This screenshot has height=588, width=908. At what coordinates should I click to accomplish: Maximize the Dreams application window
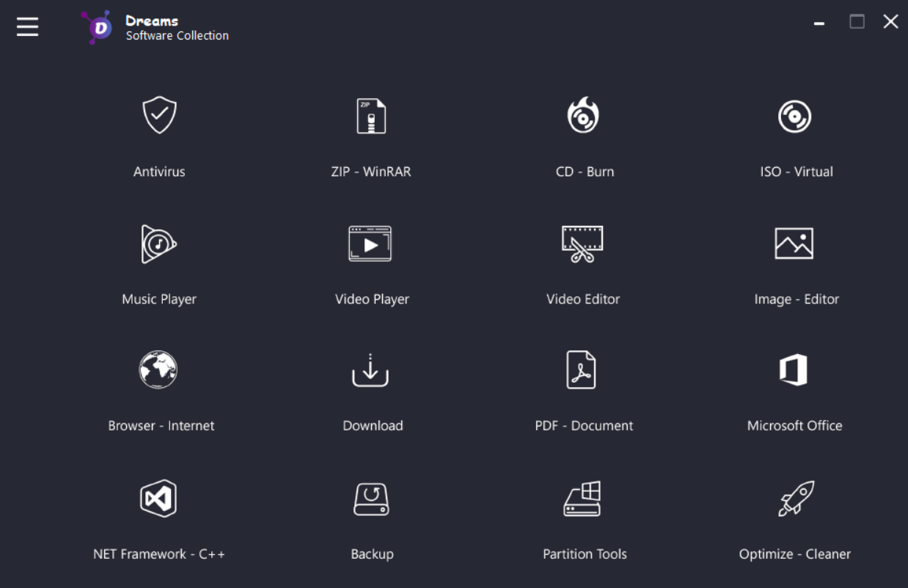[857, 22]
